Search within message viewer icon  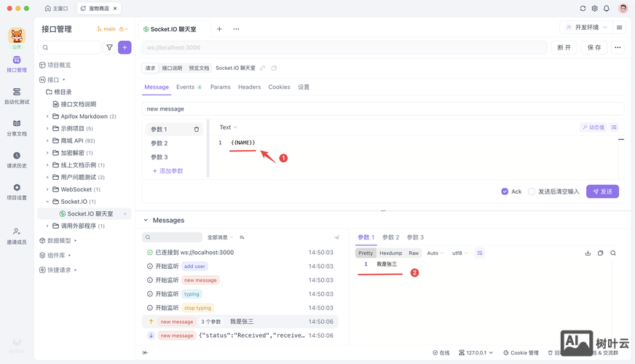(x=613, y=253)
